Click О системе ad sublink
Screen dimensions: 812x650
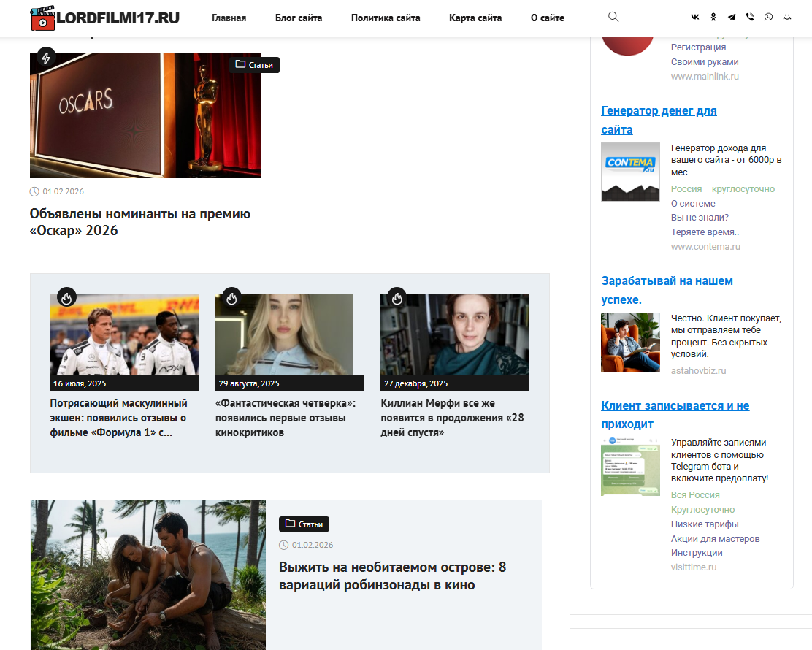(693, 204)
